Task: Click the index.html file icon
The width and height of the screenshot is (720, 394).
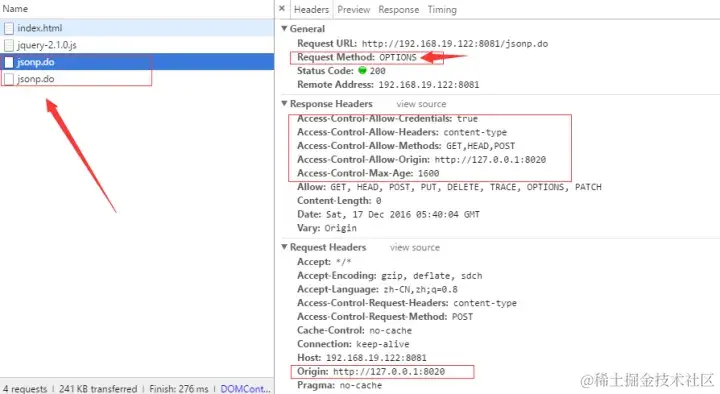Action: (x=9, y=28)
